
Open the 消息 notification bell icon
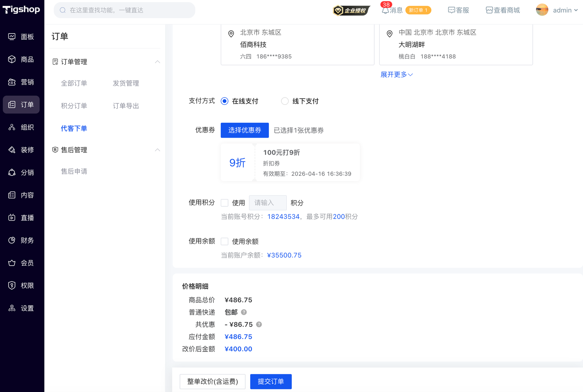pyautogui.click(x=385, y=10)
